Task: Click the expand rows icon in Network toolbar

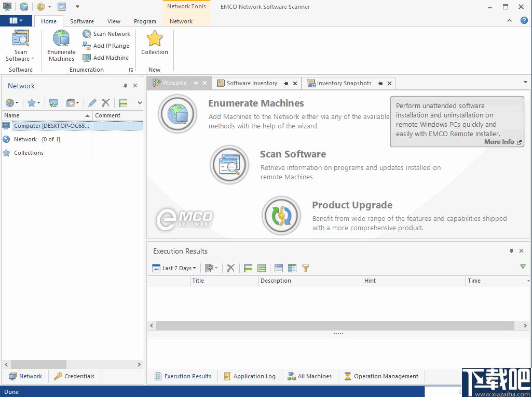Action: click(x=123, y=102)
